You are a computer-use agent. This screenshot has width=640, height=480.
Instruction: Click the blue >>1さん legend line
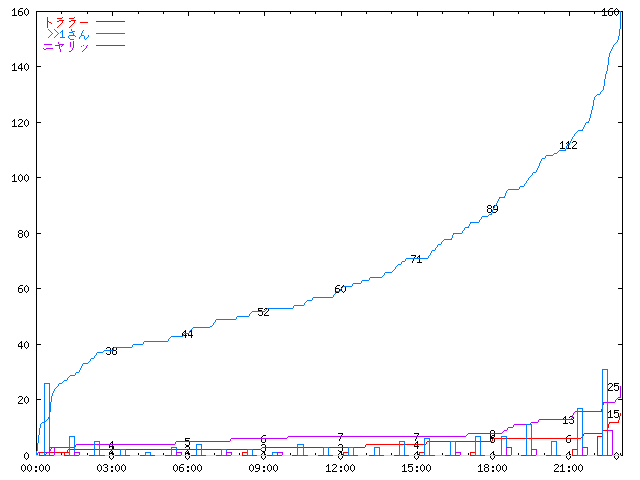(x=110, y=34)
